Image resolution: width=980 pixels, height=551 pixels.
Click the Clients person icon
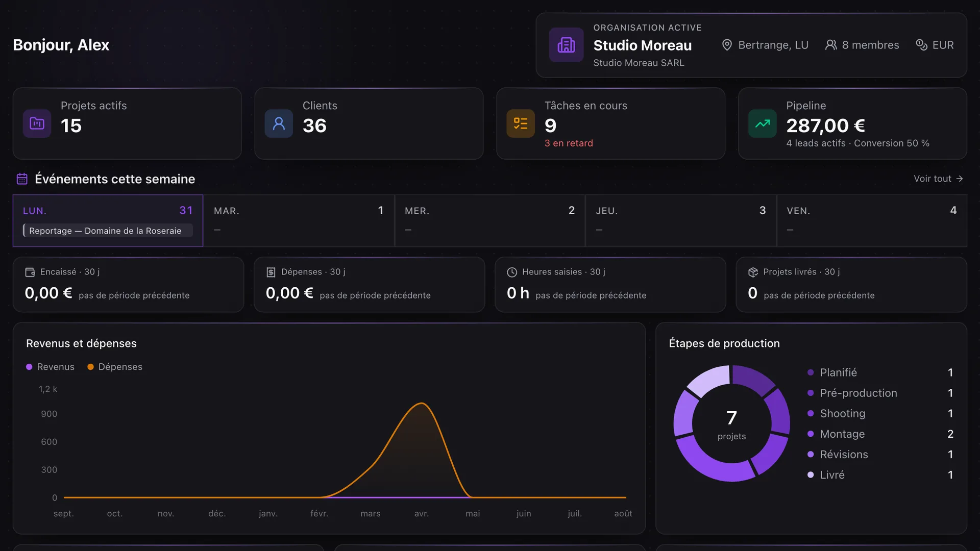click(279, 123)
